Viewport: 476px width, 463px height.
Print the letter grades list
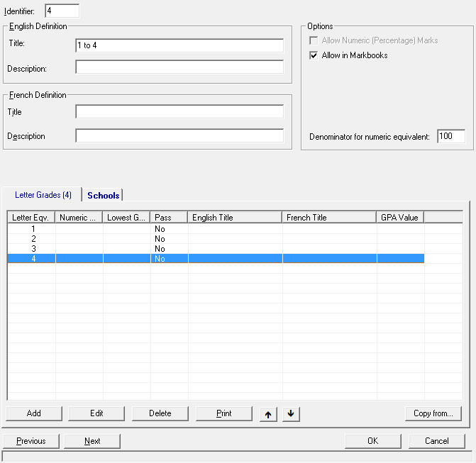point(223,413)
